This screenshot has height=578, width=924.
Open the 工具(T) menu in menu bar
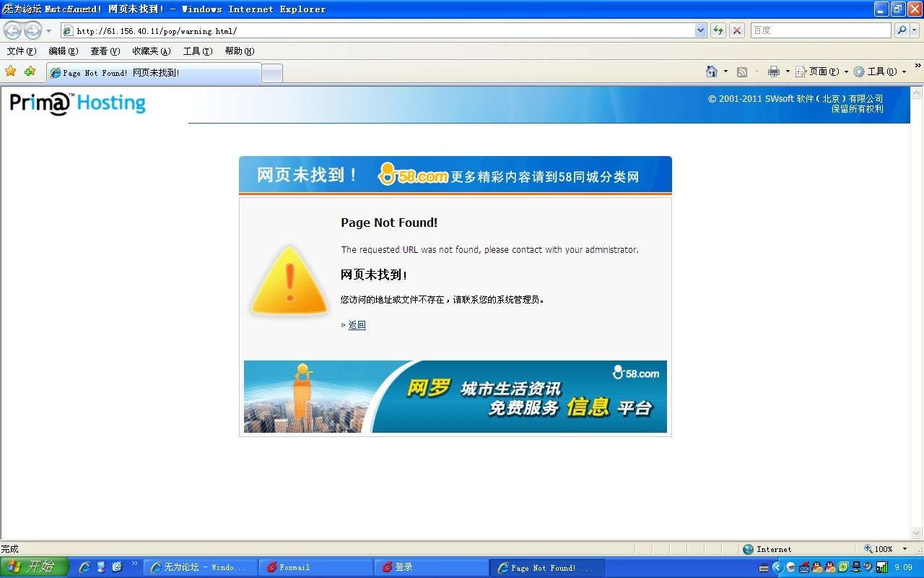click(x=198, y=51)
